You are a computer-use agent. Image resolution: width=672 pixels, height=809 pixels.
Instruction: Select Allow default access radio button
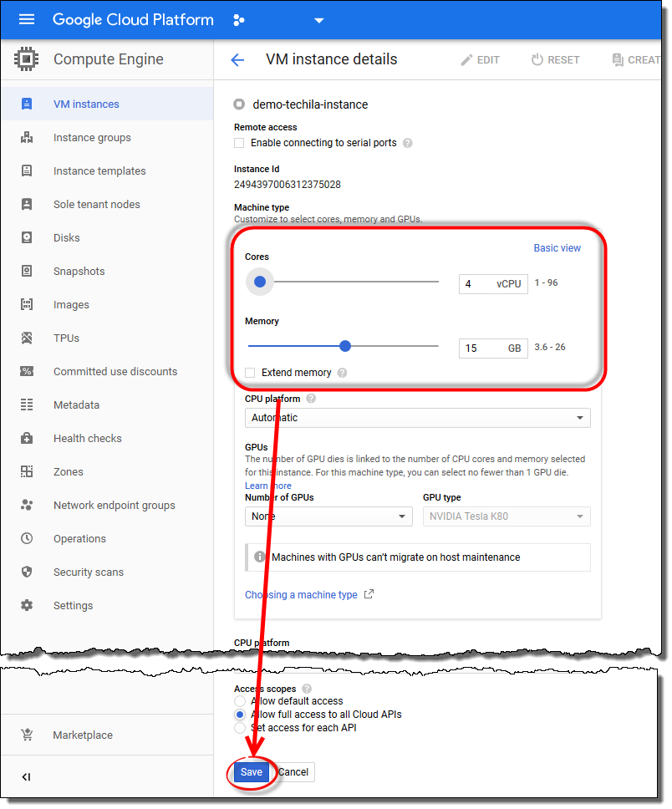[240, 701]
